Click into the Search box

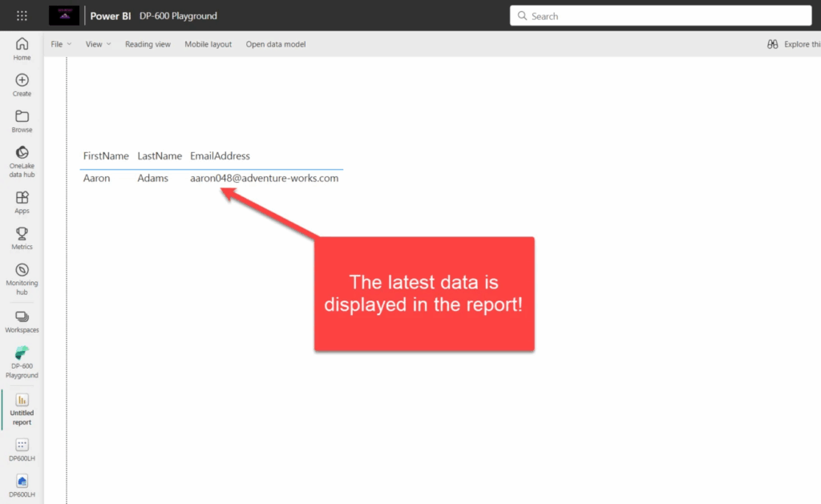665,16
